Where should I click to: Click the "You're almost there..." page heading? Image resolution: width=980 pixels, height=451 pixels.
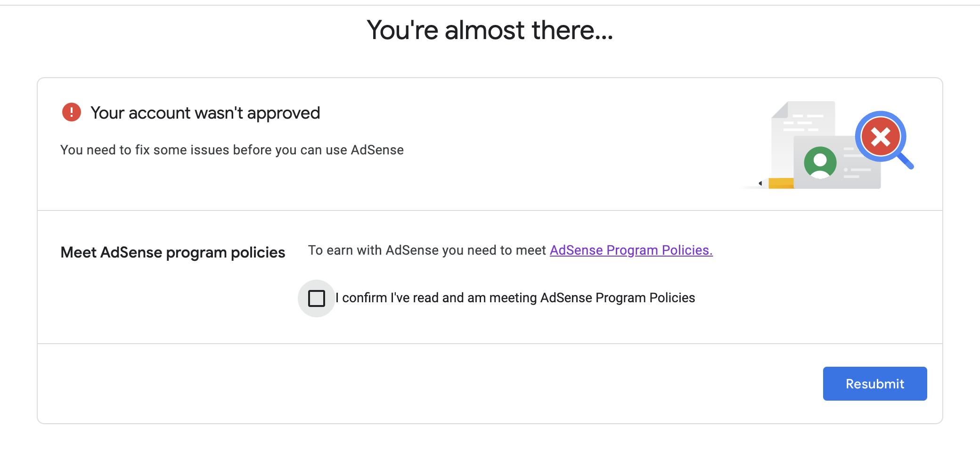(x=490, y=30)
